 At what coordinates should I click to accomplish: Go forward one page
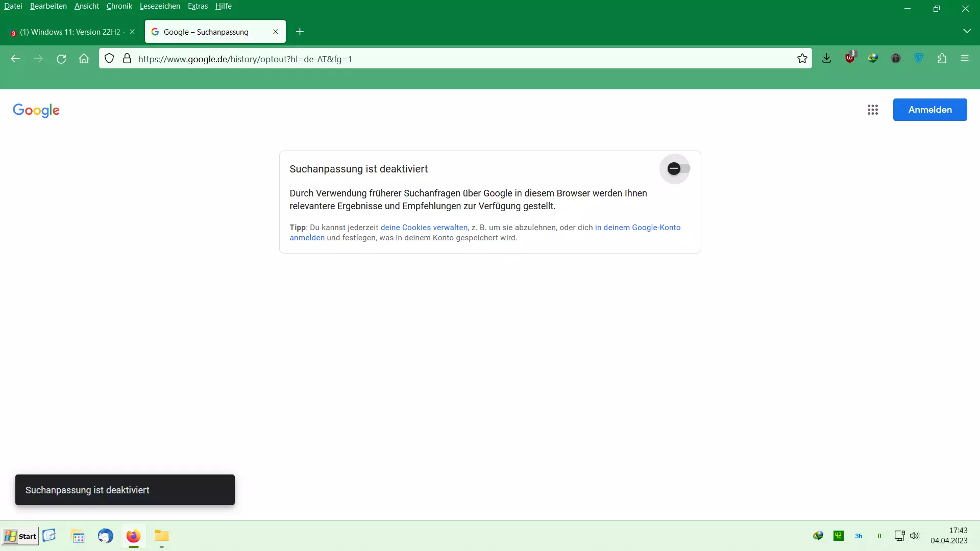point(38,59)
